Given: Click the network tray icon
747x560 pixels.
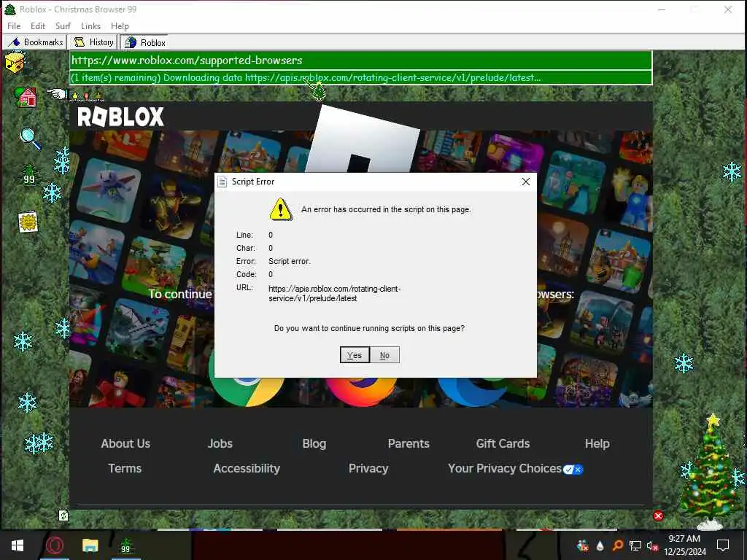Looking at the screenshot, I should [x=635, y=545].
